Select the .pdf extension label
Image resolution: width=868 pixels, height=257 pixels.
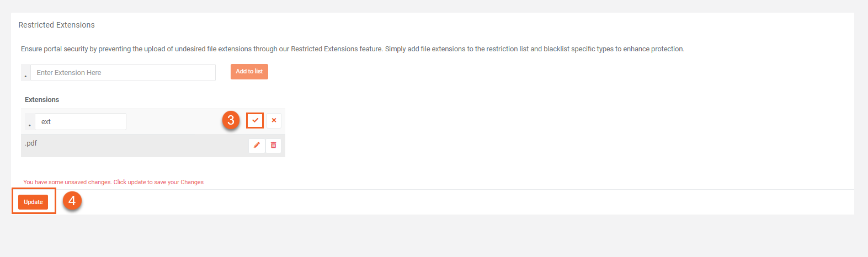click(x=31, y=143)
